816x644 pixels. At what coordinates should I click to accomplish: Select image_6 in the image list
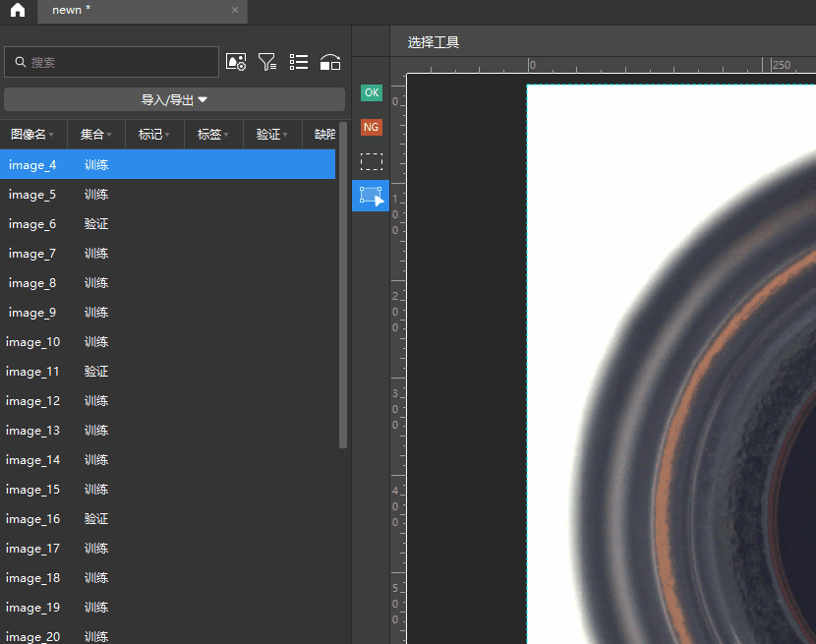click(x=167, y=224)
